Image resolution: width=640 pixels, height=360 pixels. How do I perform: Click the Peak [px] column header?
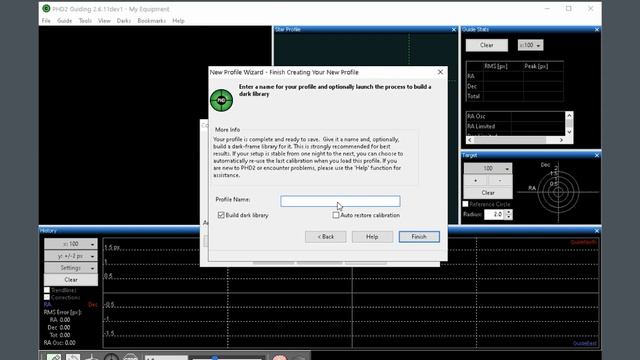(x=536, y=66)
